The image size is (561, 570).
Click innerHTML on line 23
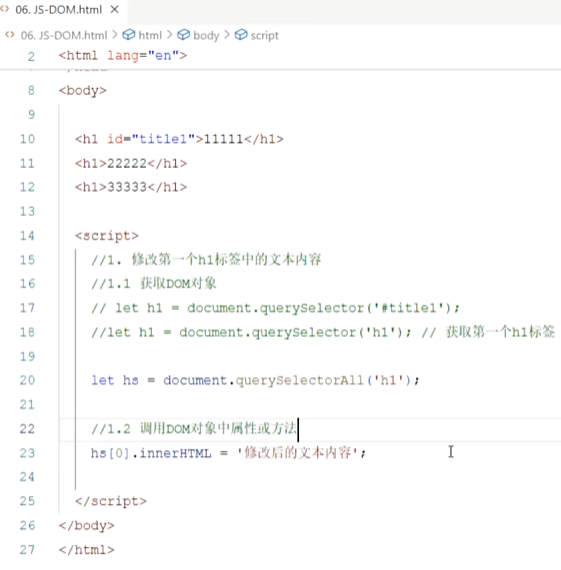tap(175, 453)
